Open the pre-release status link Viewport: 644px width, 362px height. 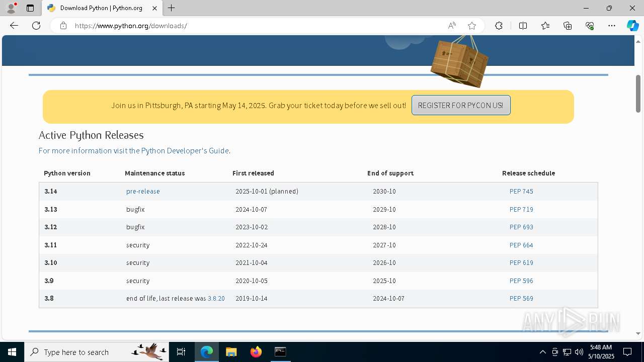tap(143, 192)
